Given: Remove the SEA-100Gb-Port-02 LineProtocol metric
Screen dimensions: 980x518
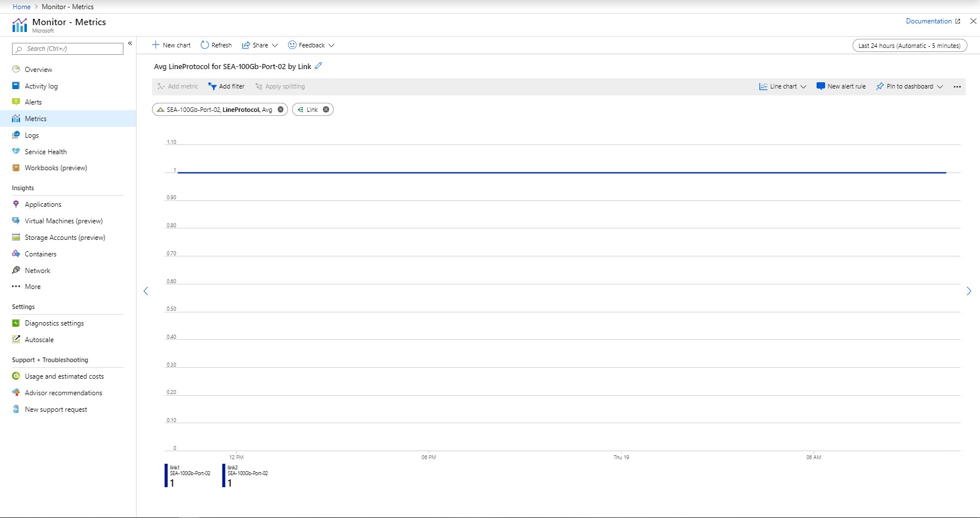Looking at the screenshot, I should click(281, 109).
